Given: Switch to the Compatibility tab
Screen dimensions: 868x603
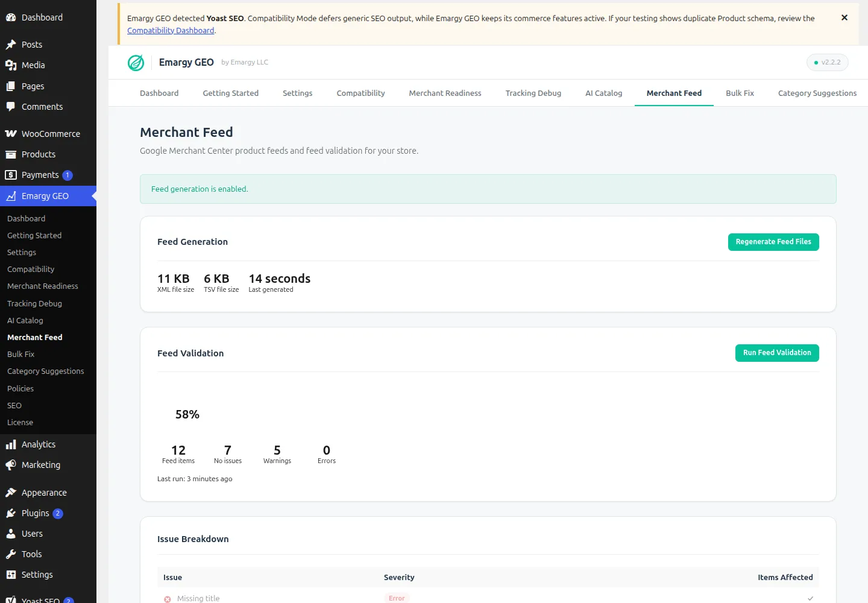Looking at the screenshot, I should coord(361,93).
